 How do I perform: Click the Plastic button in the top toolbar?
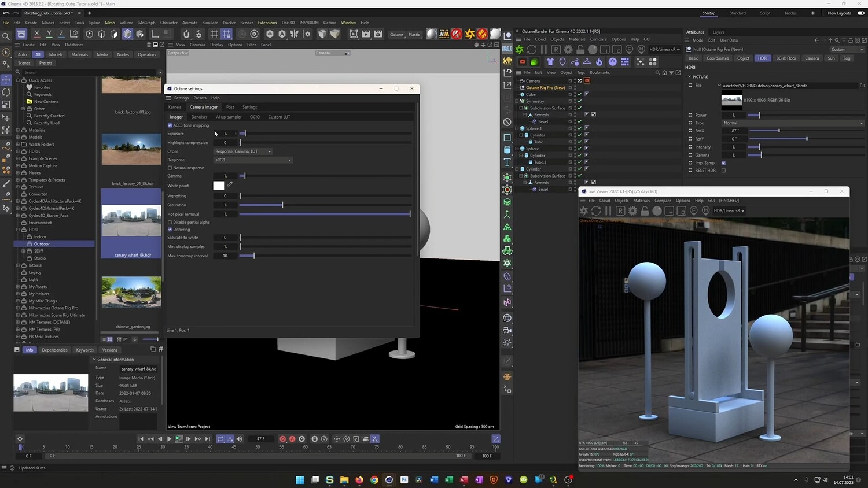tap(414, 34)
